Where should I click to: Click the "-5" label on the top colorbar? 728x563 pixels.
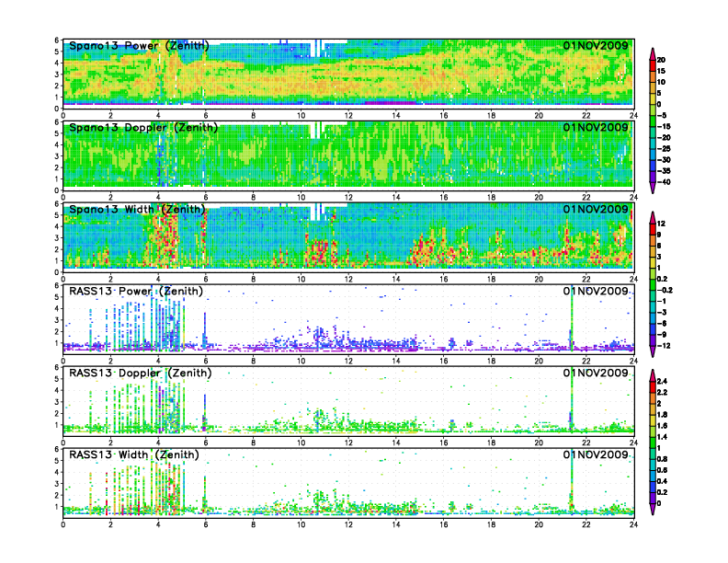click(662, 115)
